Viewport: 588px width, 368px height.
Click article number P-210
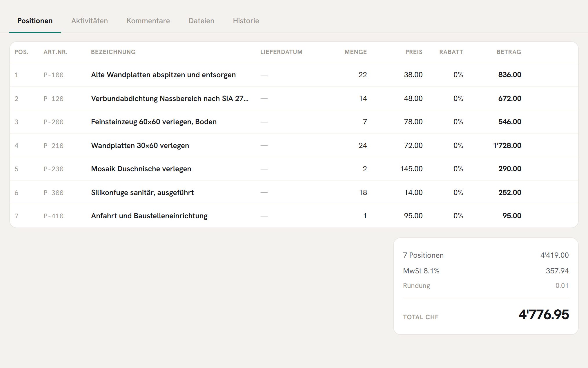click(x=53, y=146)
